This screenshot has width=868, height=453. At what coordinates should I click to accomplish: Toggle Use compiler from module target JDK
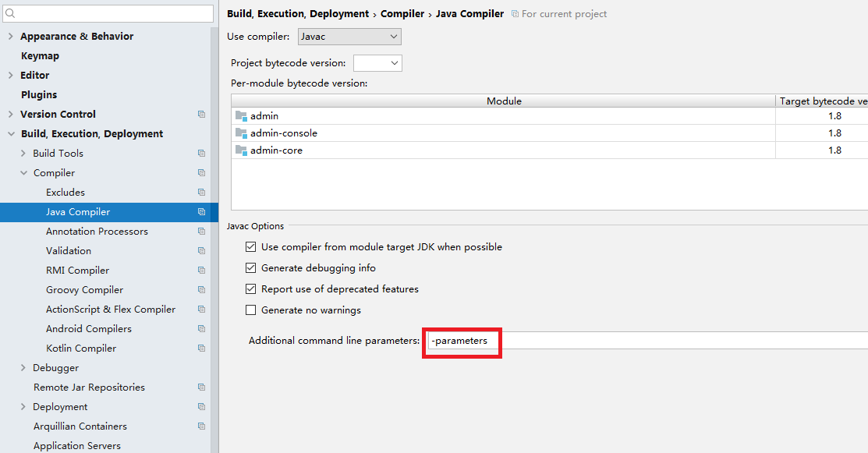251,247
